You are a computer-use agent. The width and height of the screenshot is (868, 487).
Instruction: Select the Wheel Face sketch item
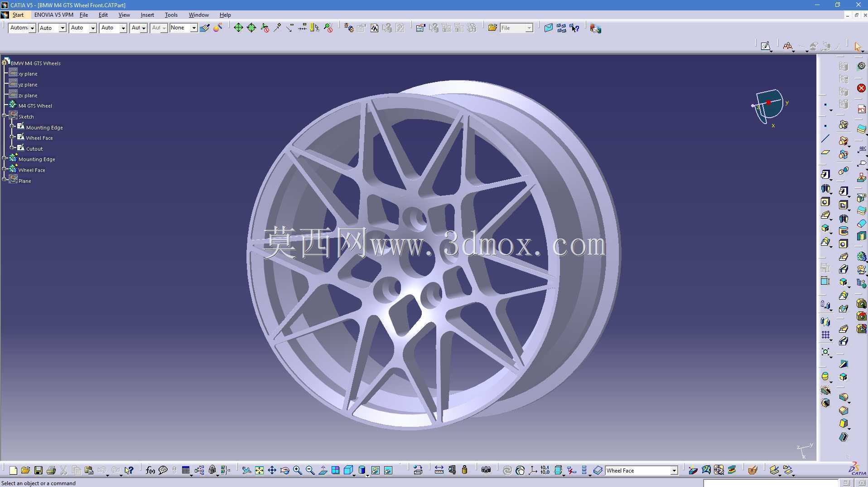pyautogui.click(x=39, y=138)
